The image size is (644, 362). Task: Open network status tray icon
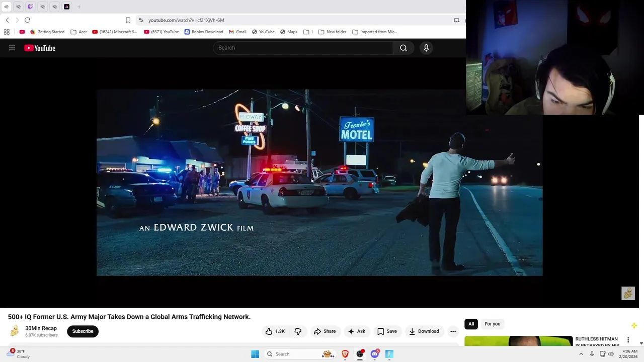coord(602,354)
